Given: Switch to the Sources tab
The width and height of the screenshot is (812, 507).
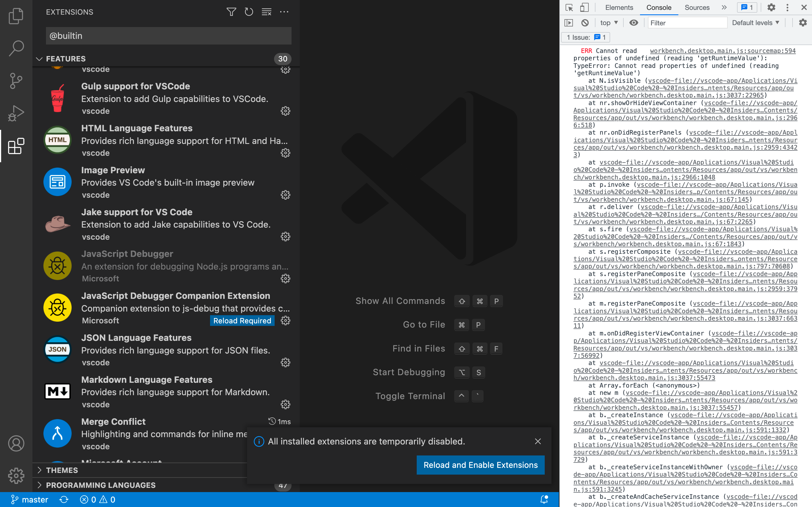Looking at the screenshot, I should 697,7.
